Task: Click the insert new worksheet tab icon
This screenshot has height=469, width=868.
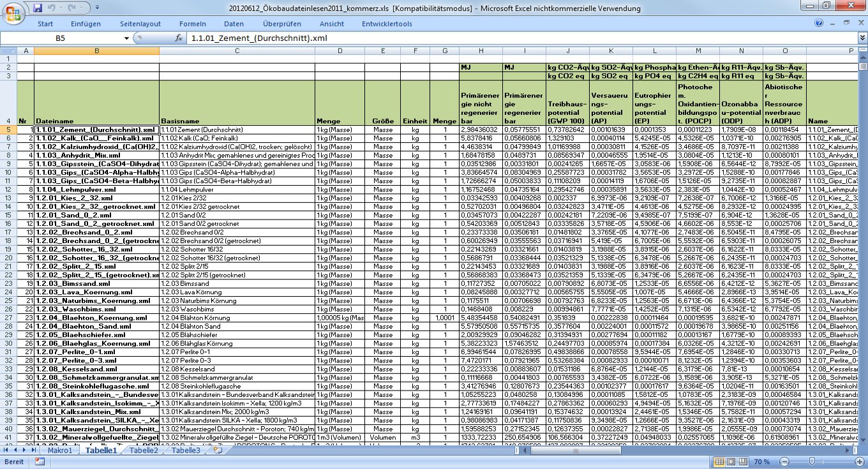Action: [218, 450]
